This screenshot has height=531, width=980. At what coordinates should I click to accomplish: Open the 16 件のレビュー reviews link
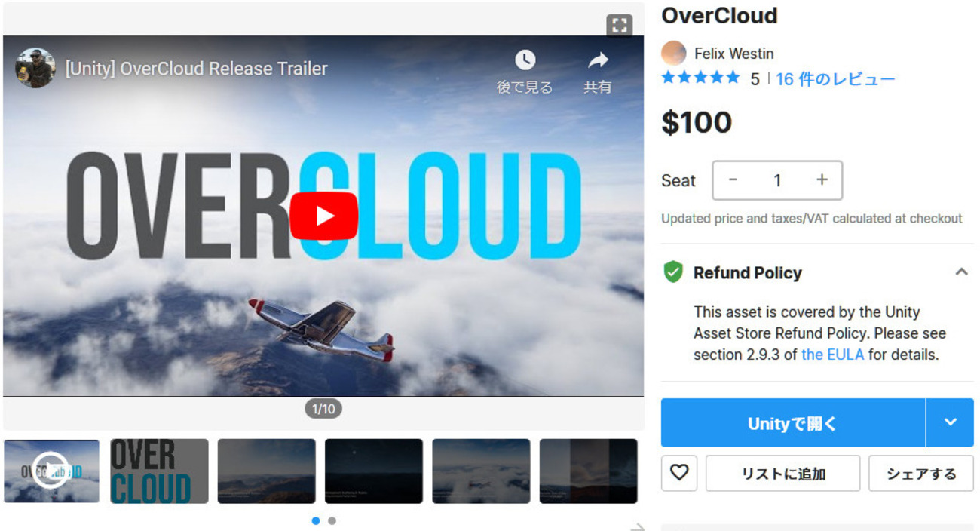835,78
